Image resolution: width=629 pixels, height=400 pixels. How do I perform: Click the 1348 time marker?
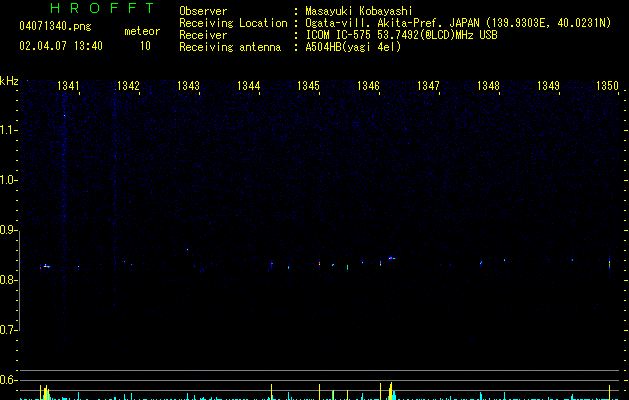pos(488,86)
